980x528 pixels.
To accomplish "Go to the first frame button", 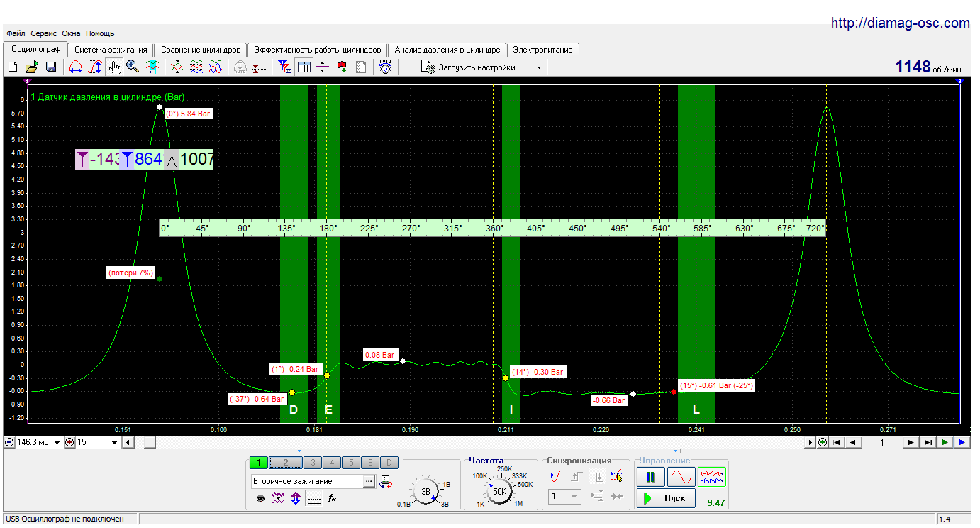I will coord(837,442).
